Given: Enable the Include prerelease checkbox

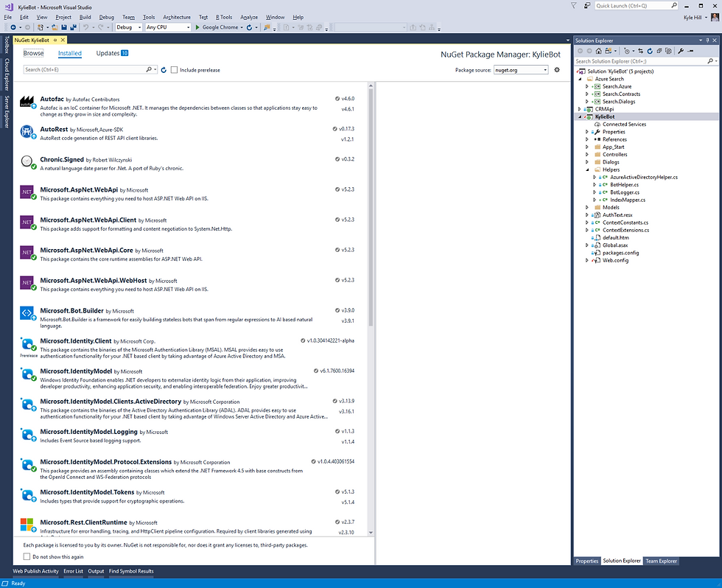Looking at the screenshot, I should point(174,70).
